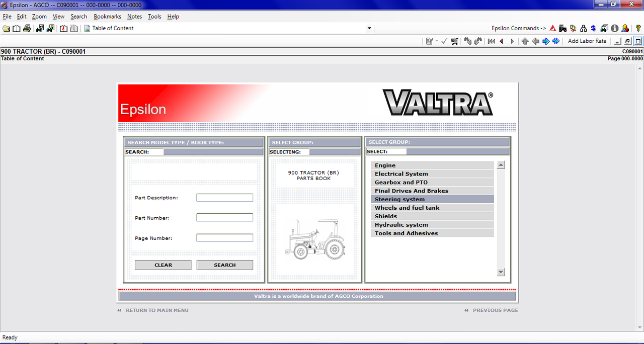
Task: Click the shopping cart icon
Action: [x=455, y=41]
